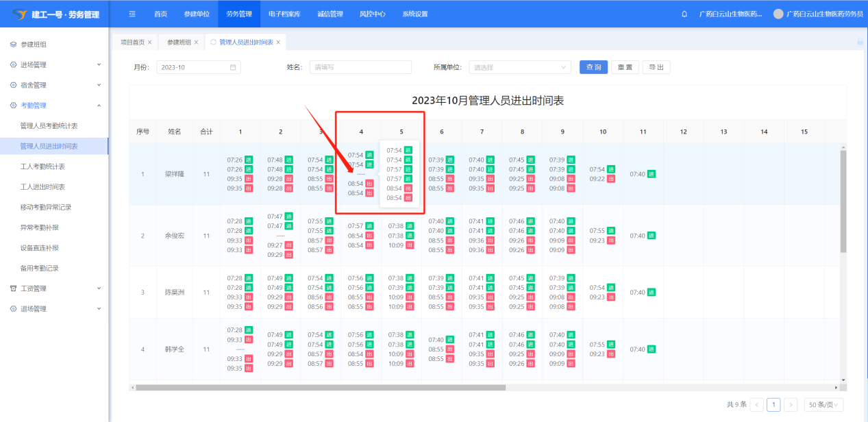Close the 参建班组 tab via its X
Image resolution: width=868 pixels, height=422 pixels.
coord(196,42)
